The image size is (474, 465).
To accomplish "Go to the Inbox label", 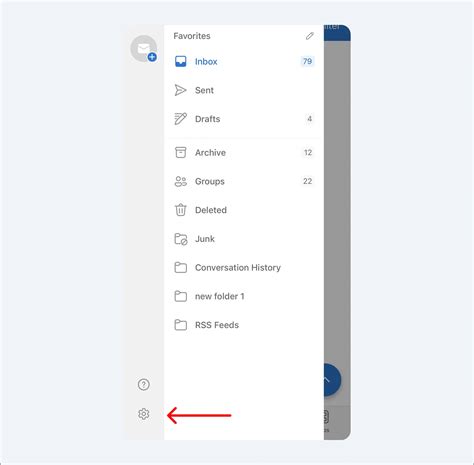I will pyautogui.click(x=206, y=62).
